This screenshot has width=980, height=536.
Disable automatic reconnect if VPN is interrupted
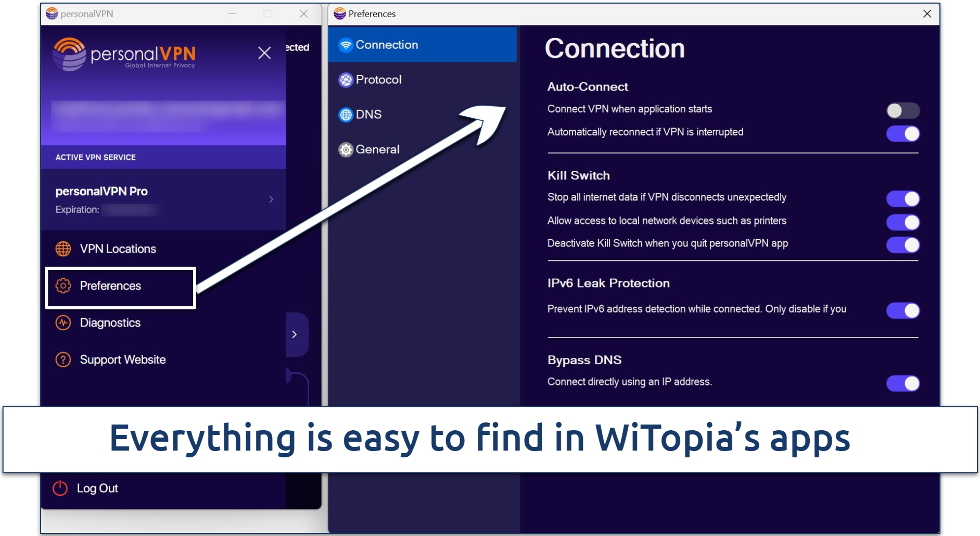click(x=903, y=134)
